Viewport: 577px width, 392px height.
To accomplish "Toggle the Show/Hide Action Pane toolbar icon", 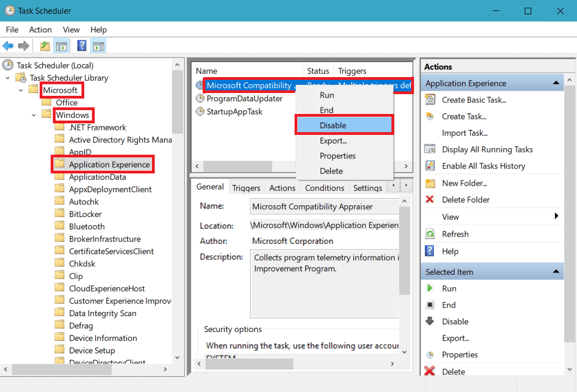I will click(98, 46).
